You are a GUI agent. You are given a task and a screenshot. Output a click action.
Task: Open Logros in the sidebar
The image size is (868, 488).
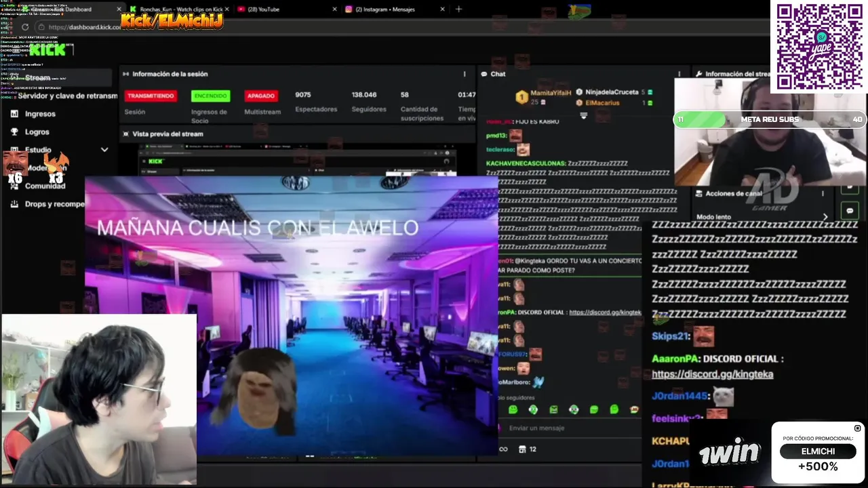(37, 132)
